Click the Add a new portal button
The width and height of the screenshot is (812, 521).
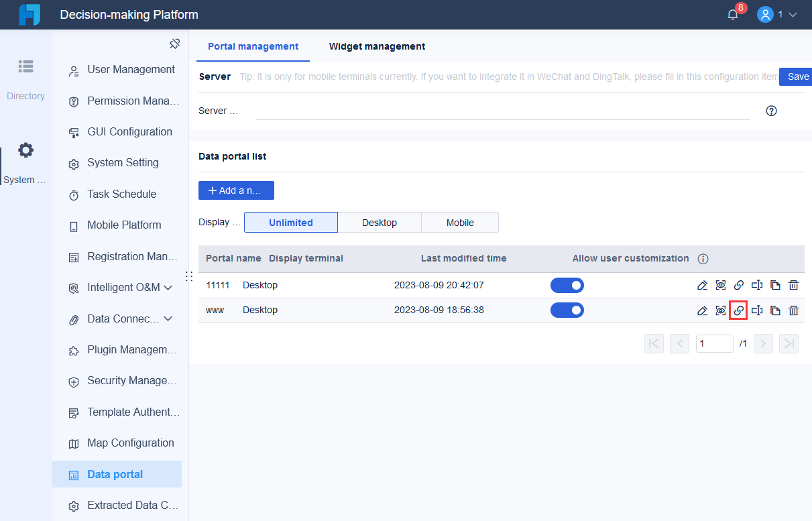click(x=236, y=190)
